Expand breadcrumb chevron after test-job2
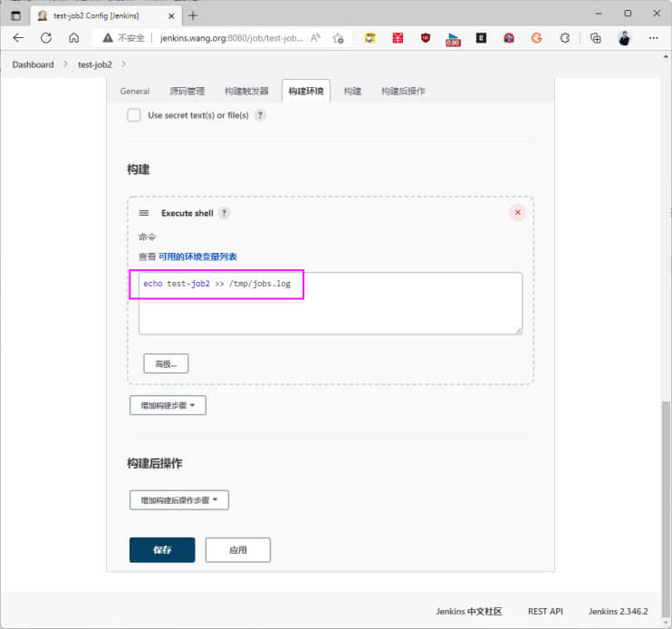The width and height of the screenshot is (672, 629). coord(123,64)
